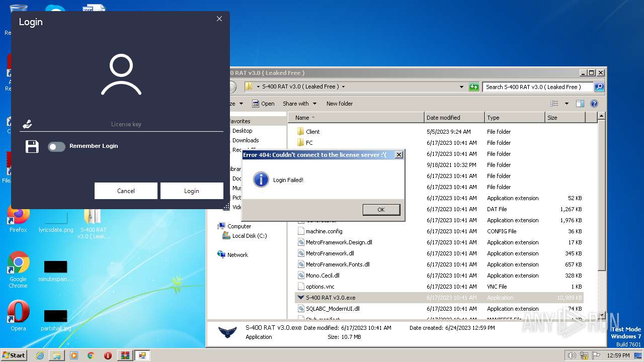644x362 pixels.
Task: Click Internet Explorer taskbar icon
Action: pyautogui.click(x=40, y=355)
